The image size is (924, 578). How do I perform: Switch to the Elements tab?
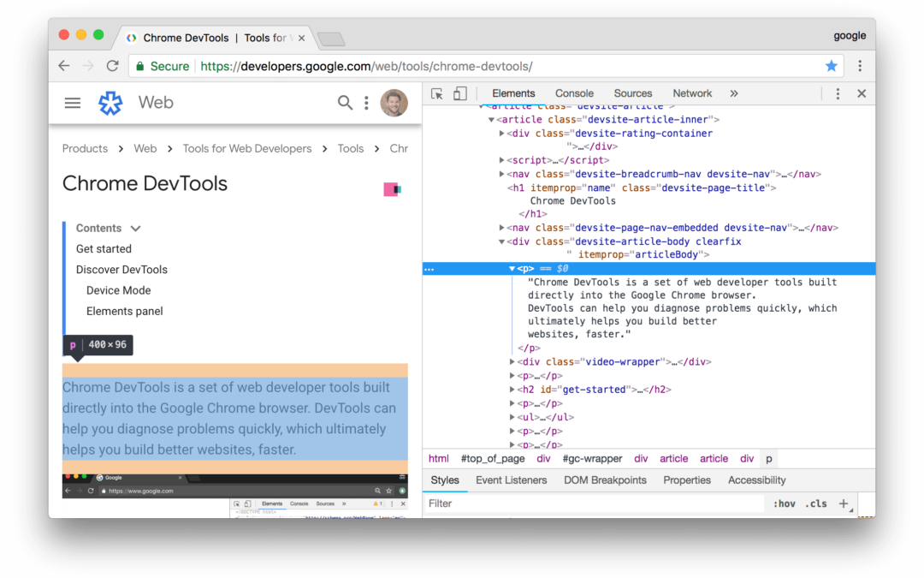click(513, 94)
